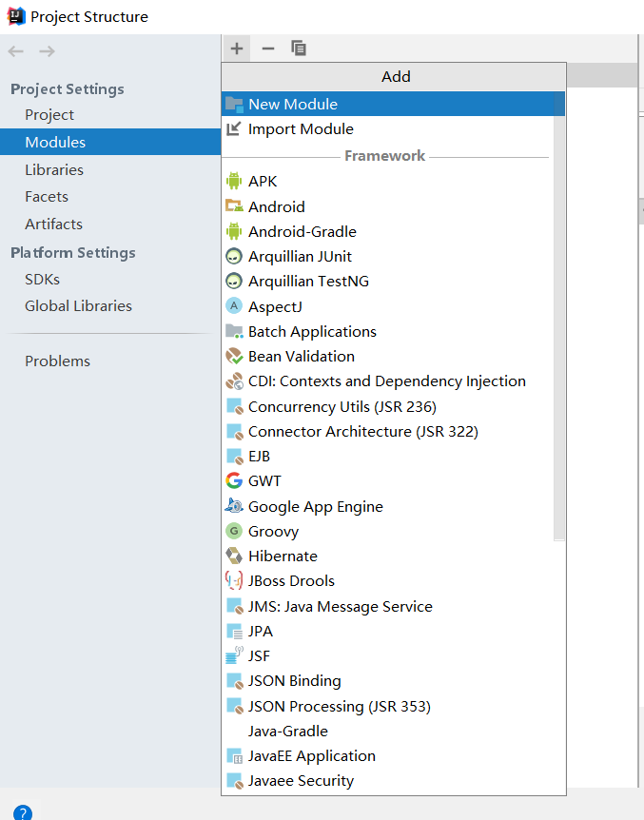Select New Module from Add menu

click(293, 105)
